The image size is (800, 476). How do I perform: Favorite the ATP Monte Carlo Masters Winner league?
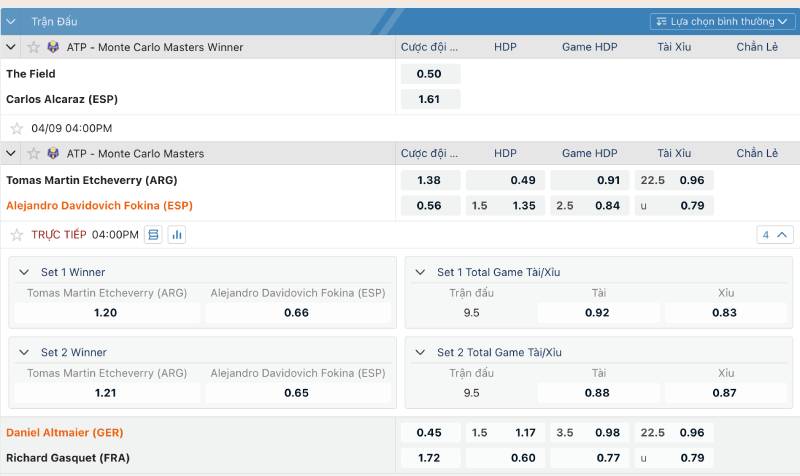(x=34, y=47)
